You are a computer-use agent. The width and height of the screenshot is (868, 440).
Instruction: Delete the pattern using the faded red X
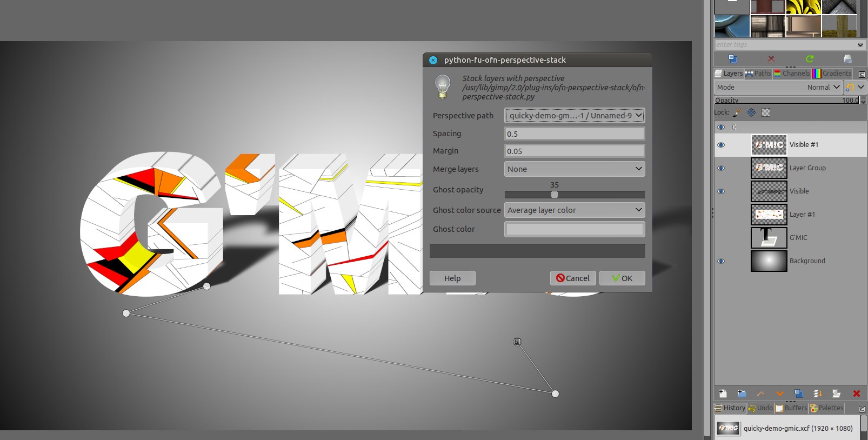coord(771,59)
